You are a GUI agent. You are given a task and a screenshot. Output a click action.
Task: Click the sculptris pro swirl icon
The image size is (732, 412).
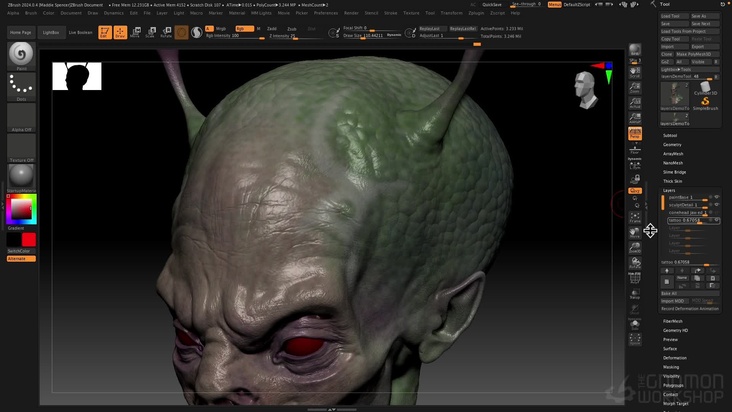pos(197,32)
